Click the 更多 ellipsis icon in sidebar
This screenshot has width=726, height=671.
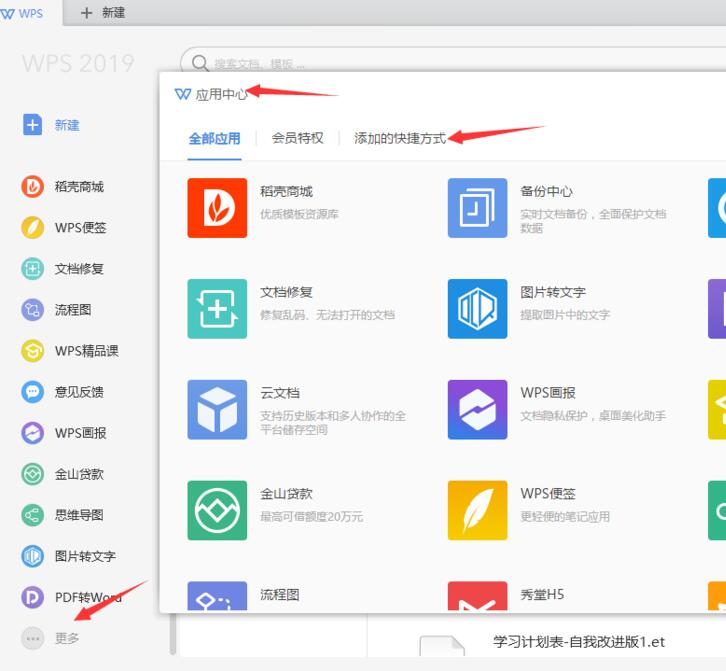tap(32, 639)
